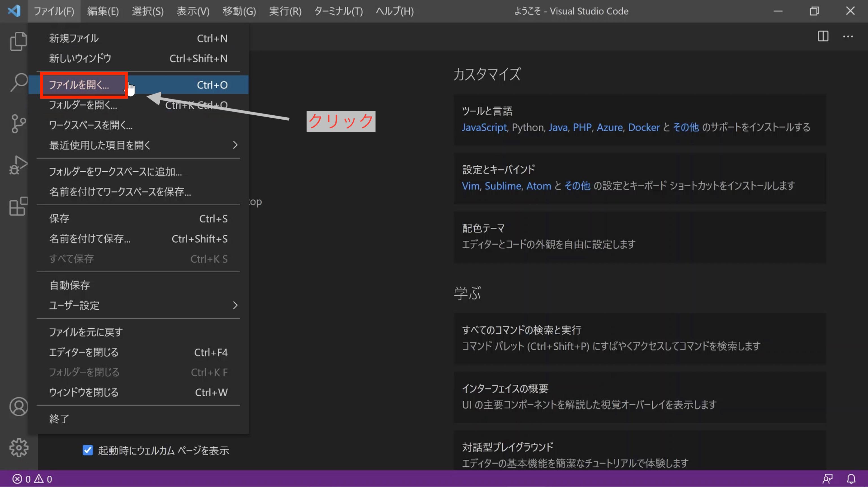Image resolution: width=868 pixels, height=487 pixels.
Task: Click the PHP link
Action: pos(582,127)
